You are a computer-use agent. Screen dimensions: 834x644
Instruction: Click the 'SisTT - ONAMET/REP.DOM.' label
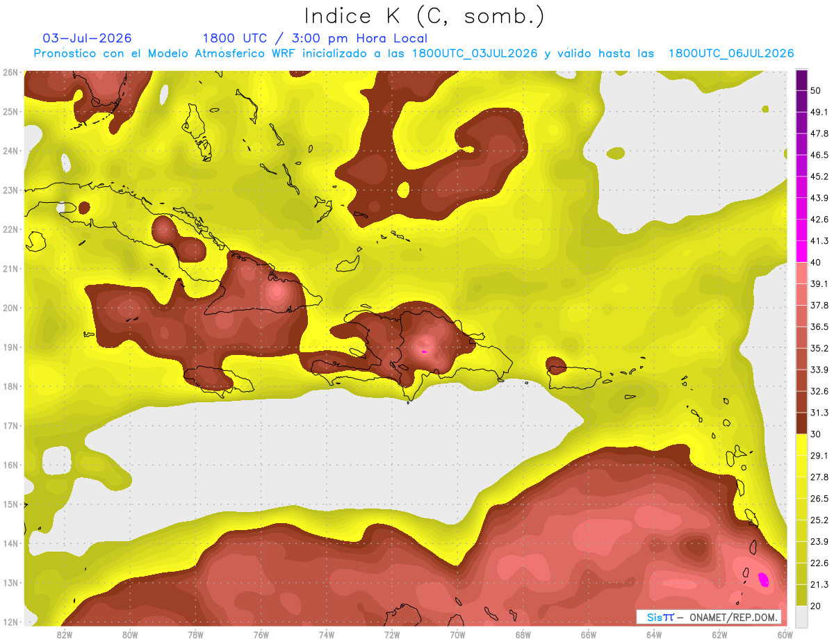tap(709, 617)
